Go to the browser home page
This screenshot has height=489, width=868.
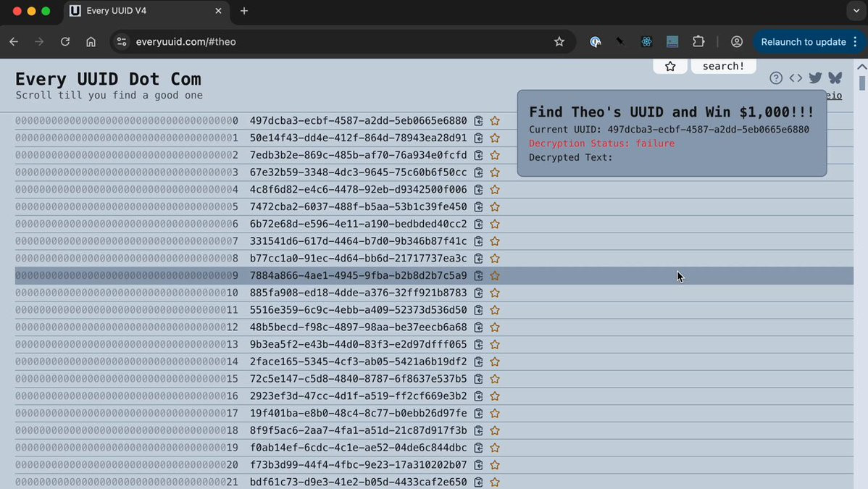pos(91,41)
